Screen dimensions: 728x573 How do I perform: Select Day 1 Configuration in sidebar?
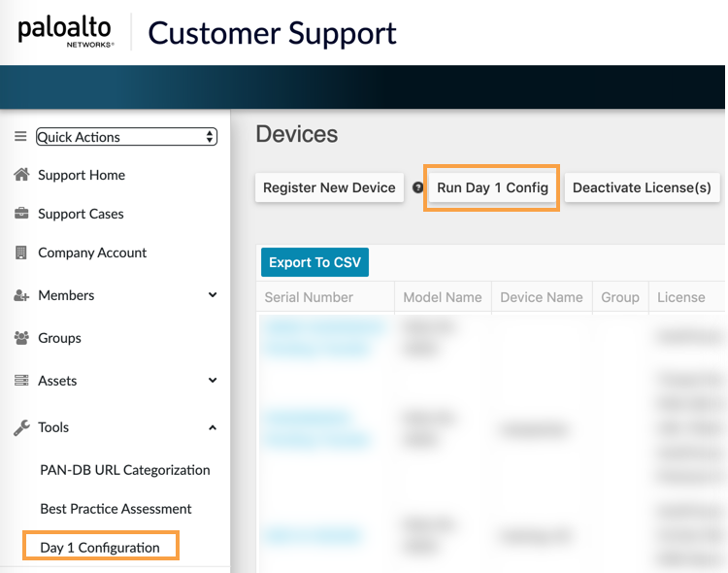click(x=100, y=548)
